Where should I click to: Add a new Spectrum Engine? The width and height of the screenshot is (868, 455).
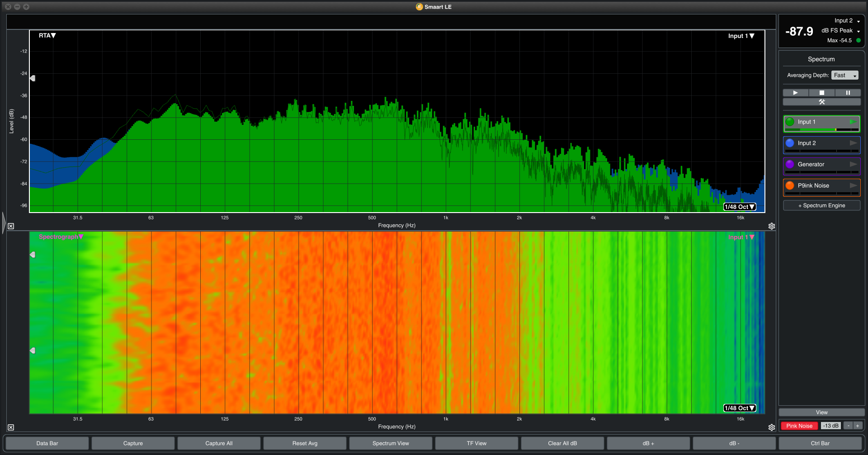821,205
